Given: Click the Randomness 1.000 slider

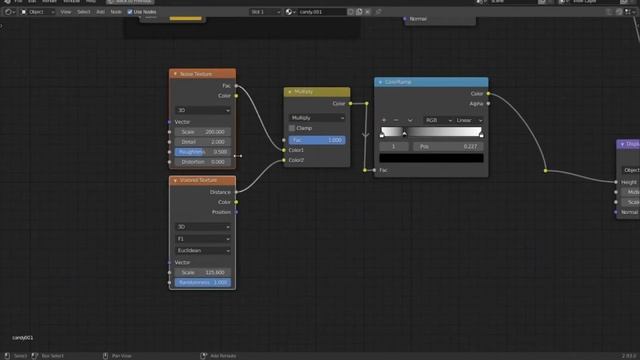Looking at the screenshot, I should coord(203,282).
